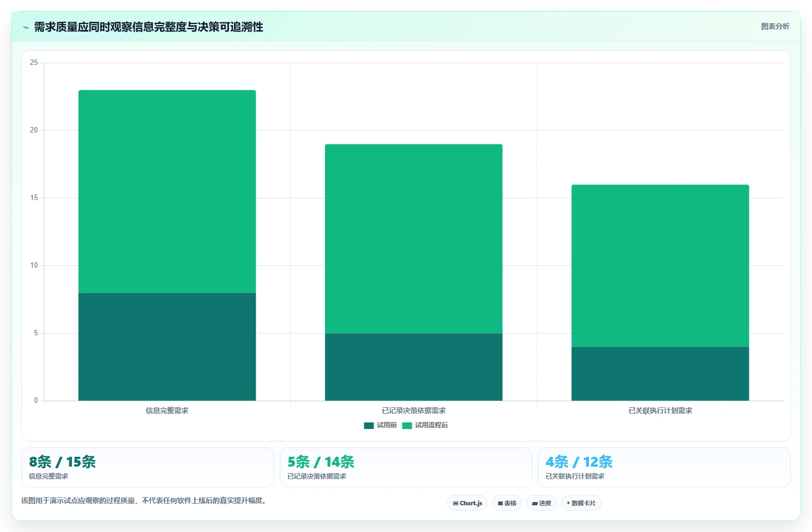Click the 图表分析 label in the header
Viewport: 812px width, 532px height.
coord(775,26)
